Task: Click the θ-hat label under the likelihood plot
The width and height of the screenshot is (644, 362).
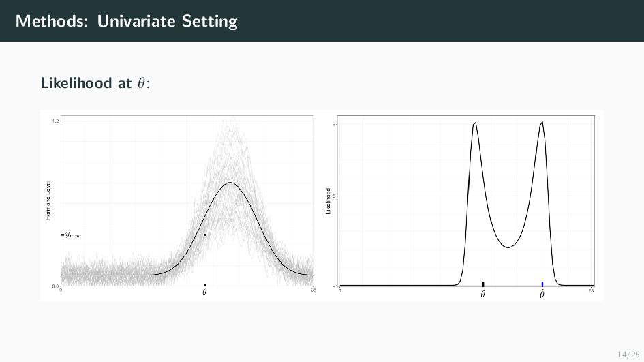Action: pyautogui.click(x=542, y=294)
